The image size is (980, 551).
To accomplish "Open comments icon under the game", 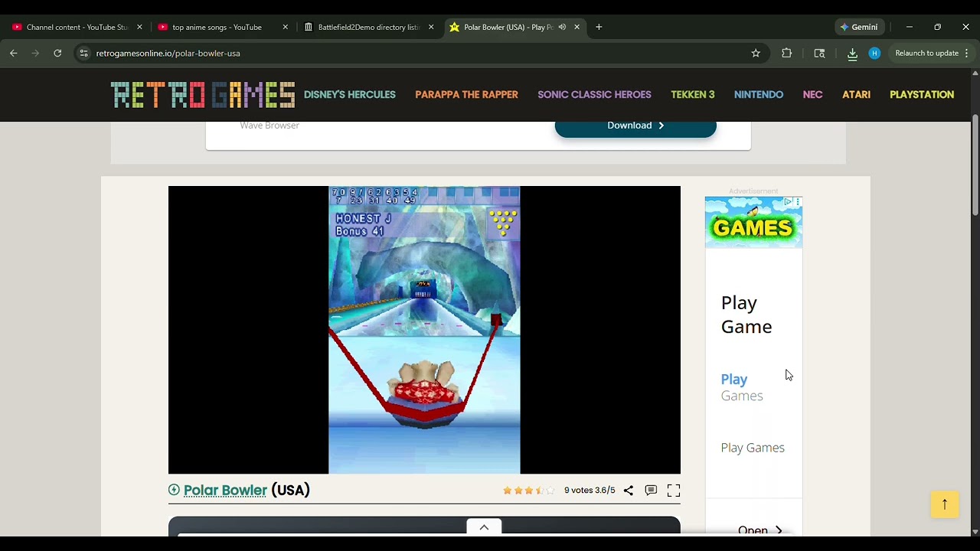I will pyautogui.click(x=651, y=491).
